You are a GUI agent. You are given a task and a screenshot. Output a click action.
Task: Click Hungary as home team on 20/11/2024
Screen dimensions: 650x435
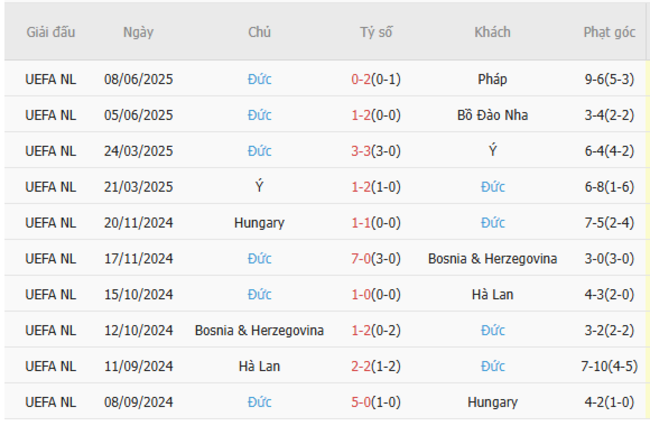[x=260, y=223]
